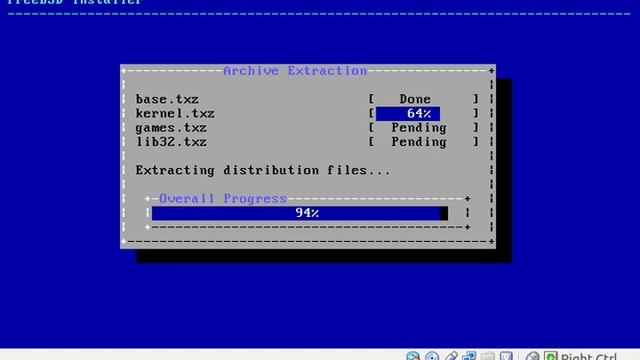The width and height of the screenshot is (640, 360).
Task: Click the optical disc status icon
Action: [x=432, y=356]
